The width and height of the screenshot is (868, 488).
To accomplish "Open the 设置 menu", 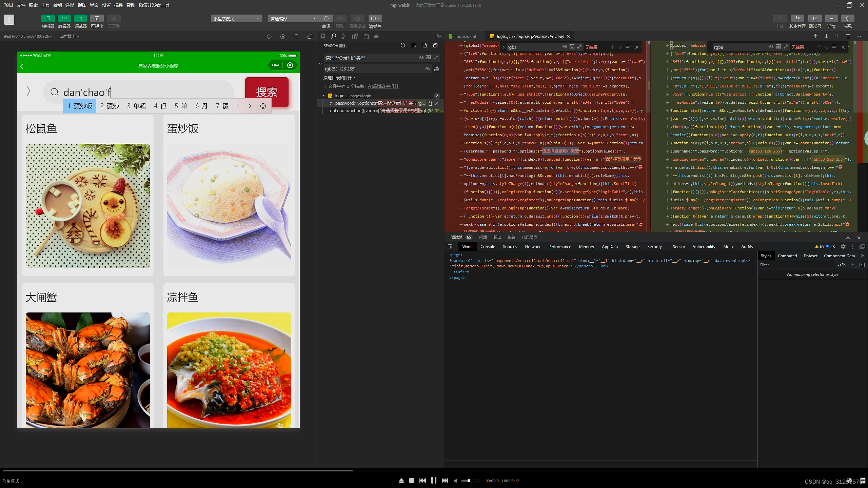I will pos(106,5).
